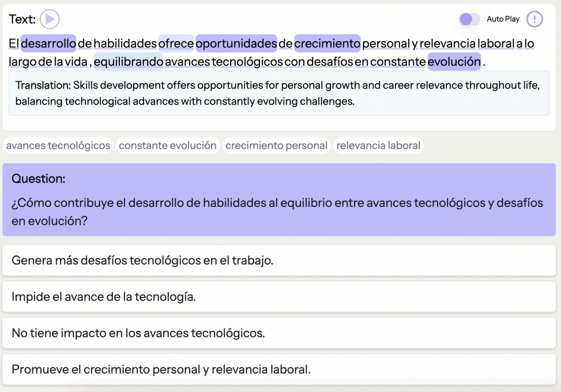Choose answer "No tiene impacto en los avances tecnológicos"

coord(279,333)
